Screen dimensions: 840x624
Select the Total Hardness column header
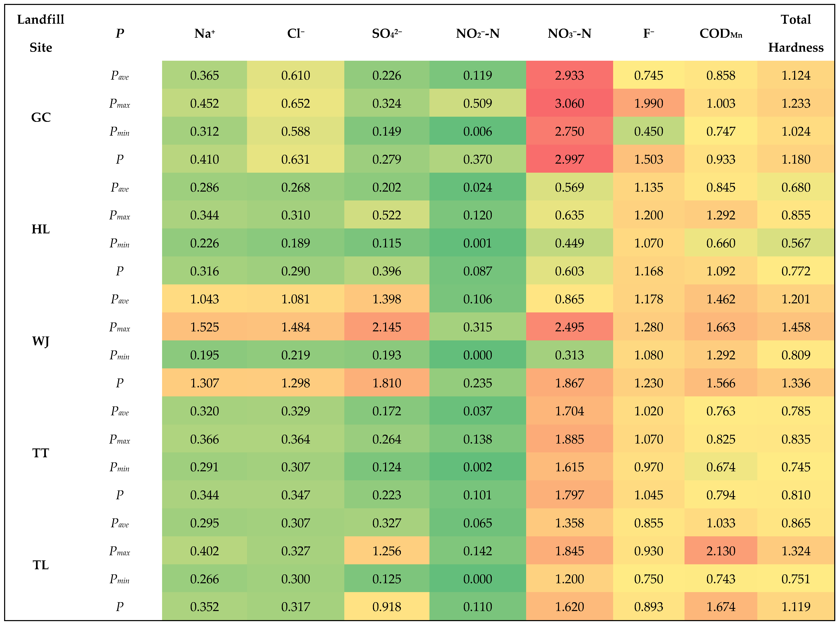(x=796, y=33)
